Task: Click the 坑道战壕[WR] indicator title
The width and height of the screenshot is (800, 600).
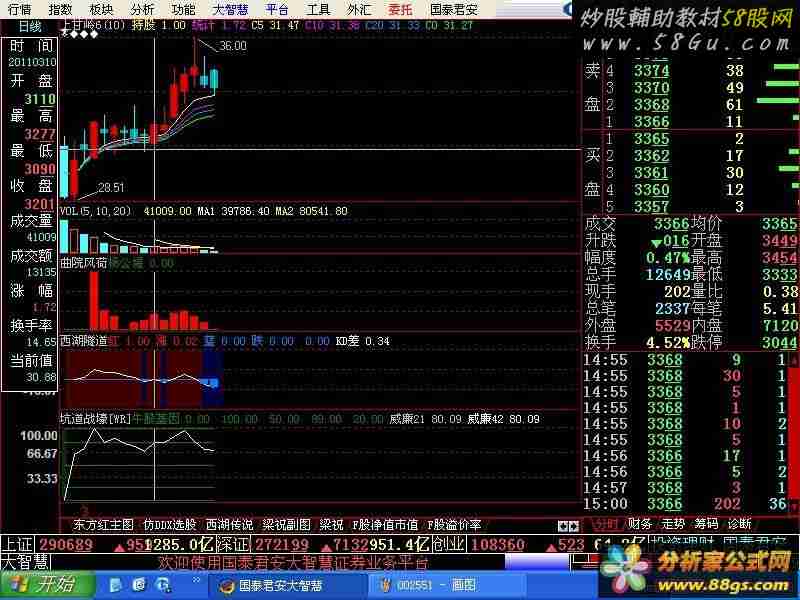Action: (95, 419)
